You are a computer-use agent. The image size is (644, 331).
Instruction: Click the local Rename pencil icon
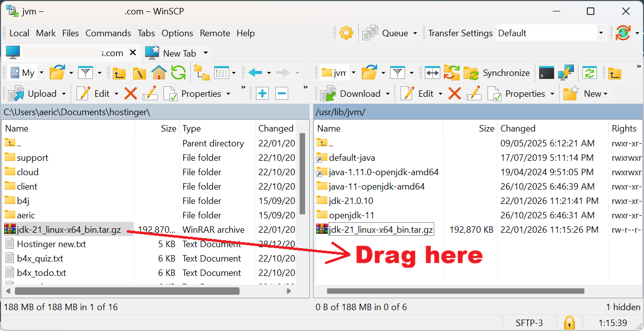[x=150, y=93]
